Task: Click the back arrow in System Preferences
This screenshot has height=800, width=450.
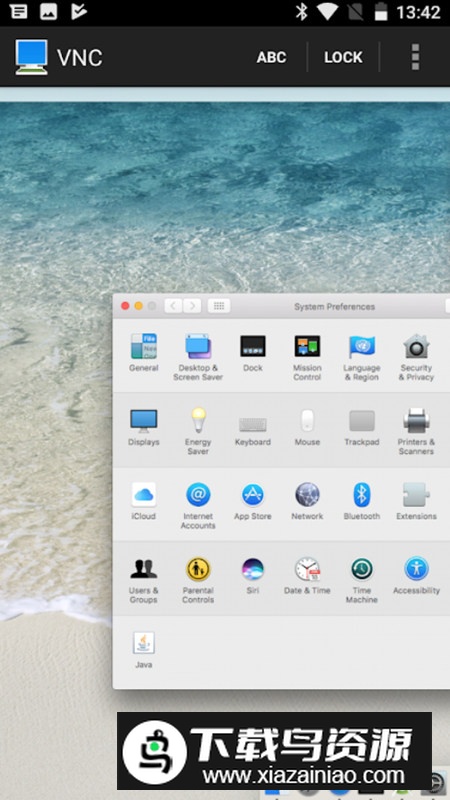Action: click(x=173, y=306)
